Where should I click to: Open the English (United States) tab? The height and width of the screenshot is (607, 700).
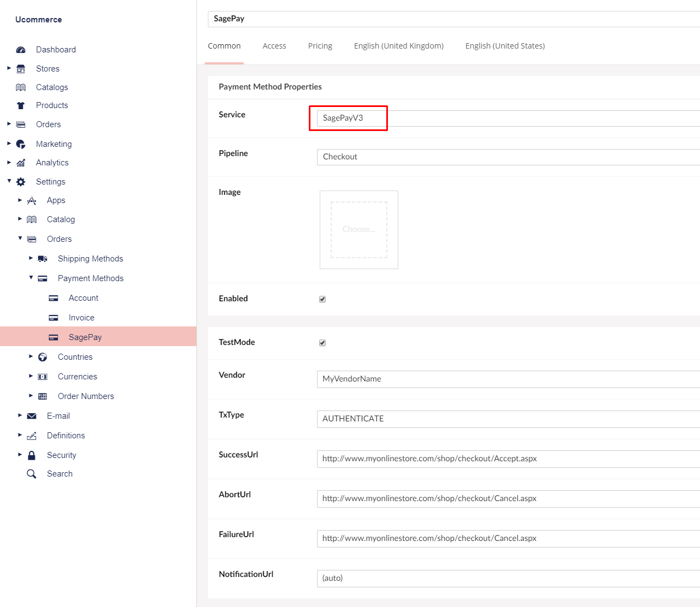point(505,46)
